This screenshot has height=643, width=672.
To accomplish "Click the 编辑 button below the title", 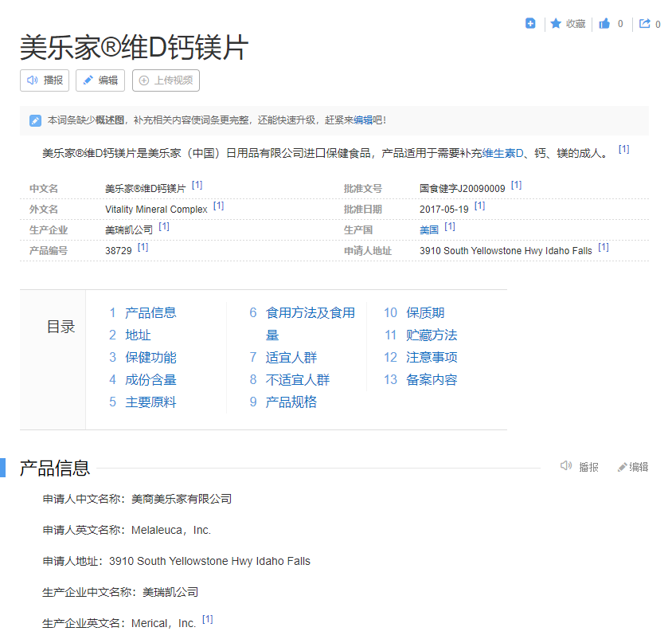I will point(100,80).
